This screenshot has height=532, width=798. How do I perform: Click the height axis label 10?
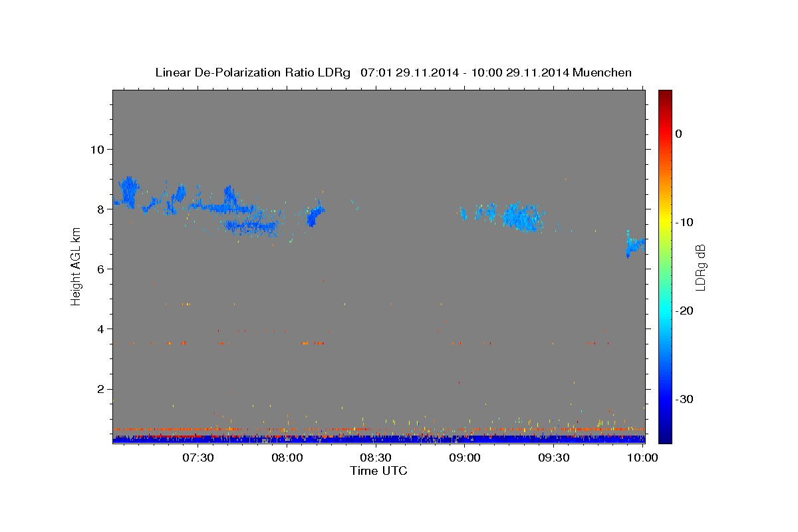(x=96, y=149)
